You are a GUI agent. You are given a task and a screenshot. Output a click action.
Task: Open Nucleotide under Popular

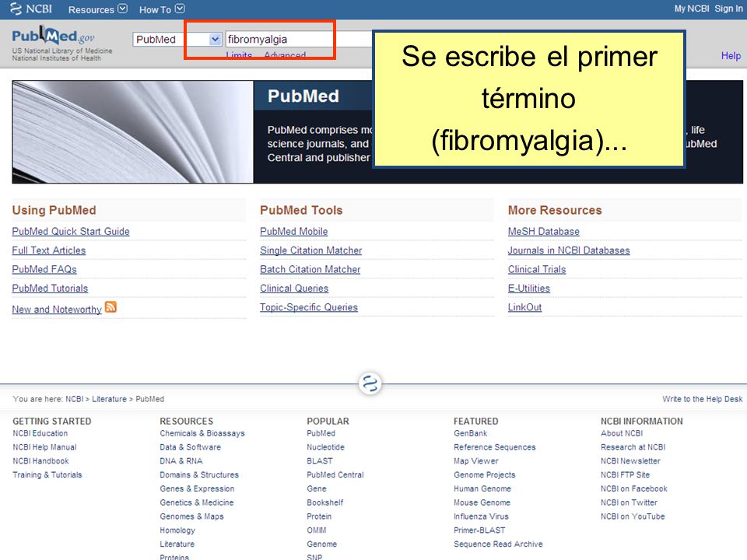pyautogui.click(x=325, y=447)
